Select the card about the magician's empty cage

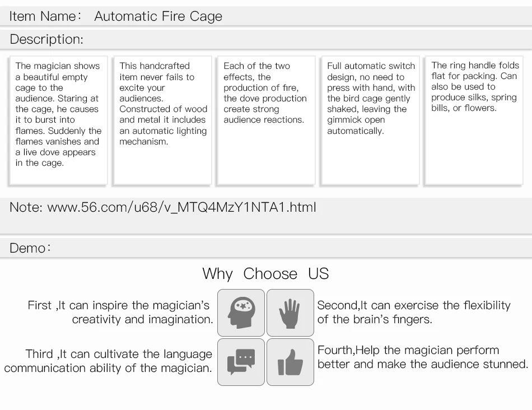(x=58, y=120)
